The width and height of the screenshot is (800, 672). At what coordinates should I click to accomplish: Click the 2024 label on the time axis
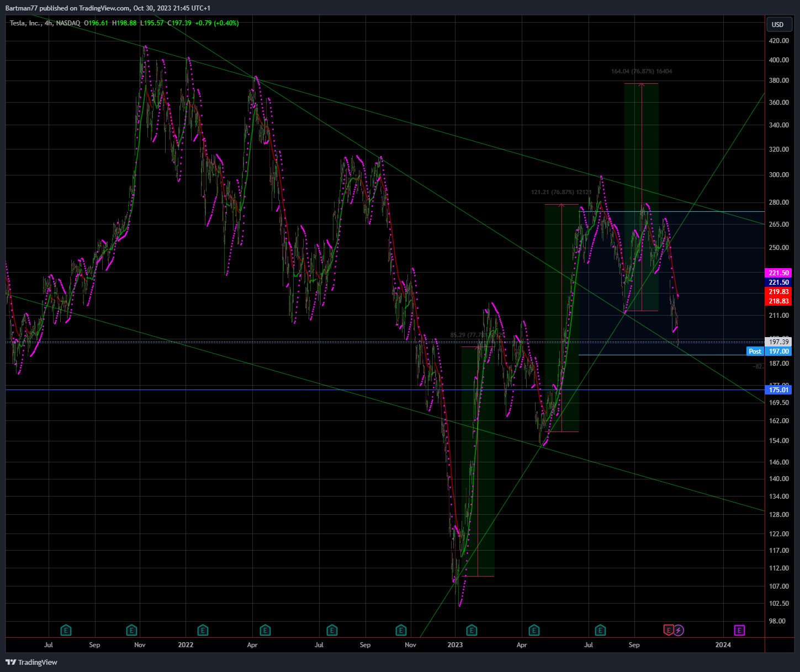723,644
